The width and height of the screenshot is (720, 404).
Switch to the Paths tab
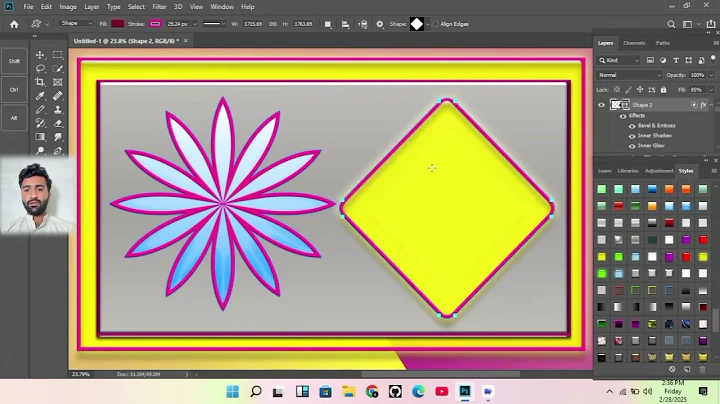coord(663,43)
